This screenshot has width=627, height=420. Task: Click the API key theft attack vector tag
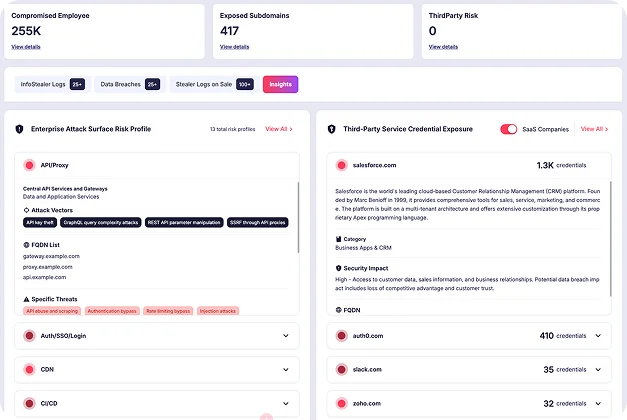click(x=40, y=222)
